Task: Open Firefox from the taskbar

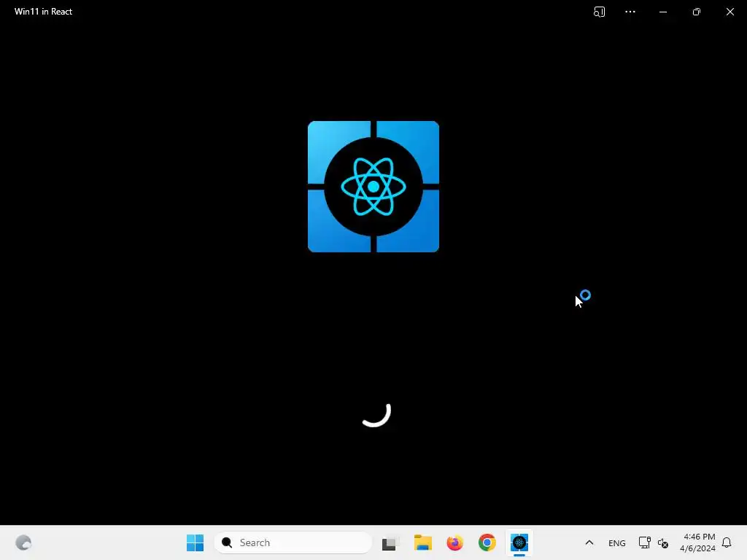Action: point(455,542)
